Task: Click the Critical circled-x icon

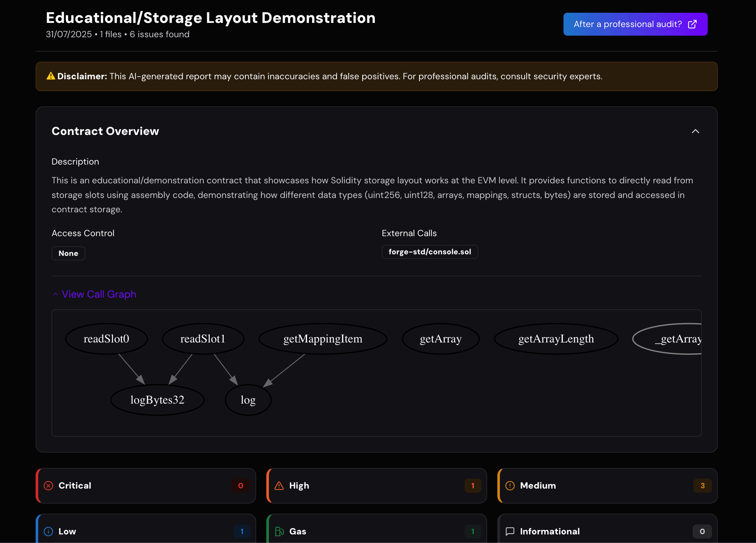Action: 48,486
